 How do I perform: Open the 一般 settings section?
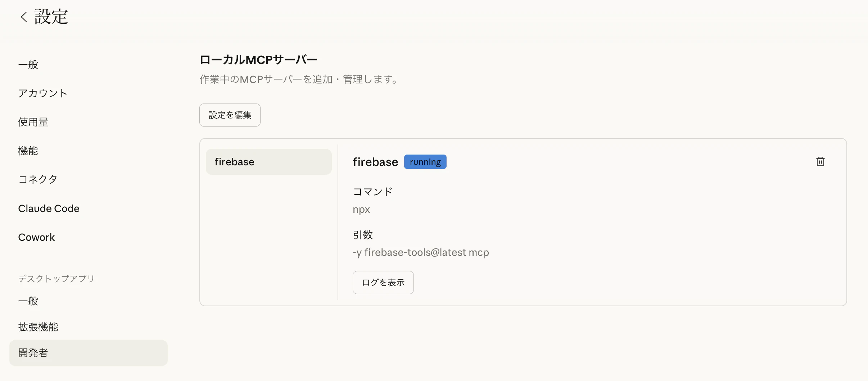click(x=28, y=65)
